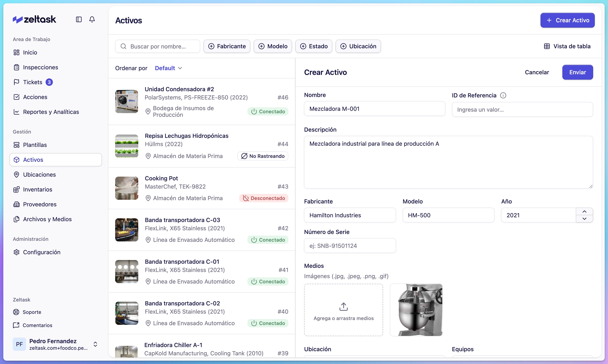Expand the account switcher next to Pedro Fernandez
This screenshot has width=608, height=364.
tap(95, 344)
